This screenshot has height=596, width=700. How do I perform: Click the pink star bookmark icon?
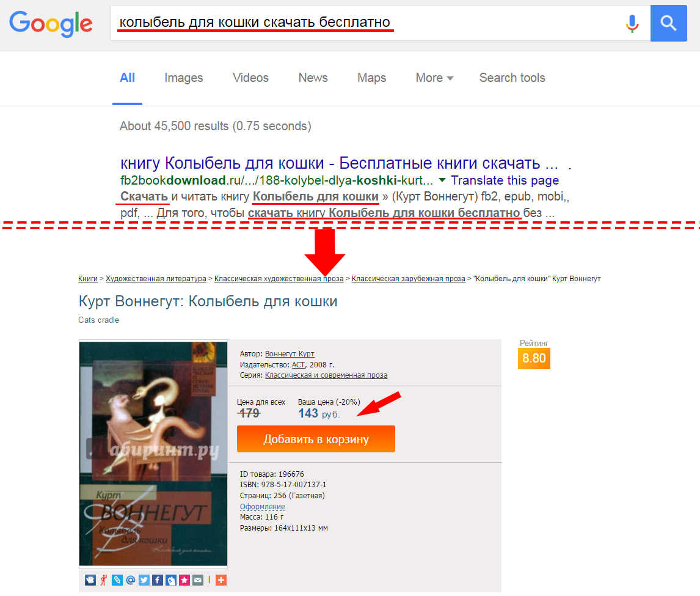point(184,580)
